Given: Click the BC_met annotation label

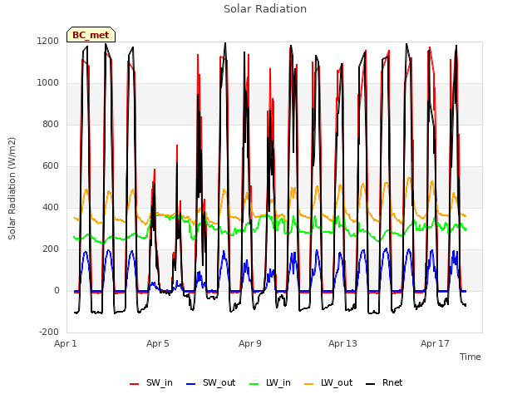Looking at the screenshot, I should pyautogui.click(x=91, y=35).
